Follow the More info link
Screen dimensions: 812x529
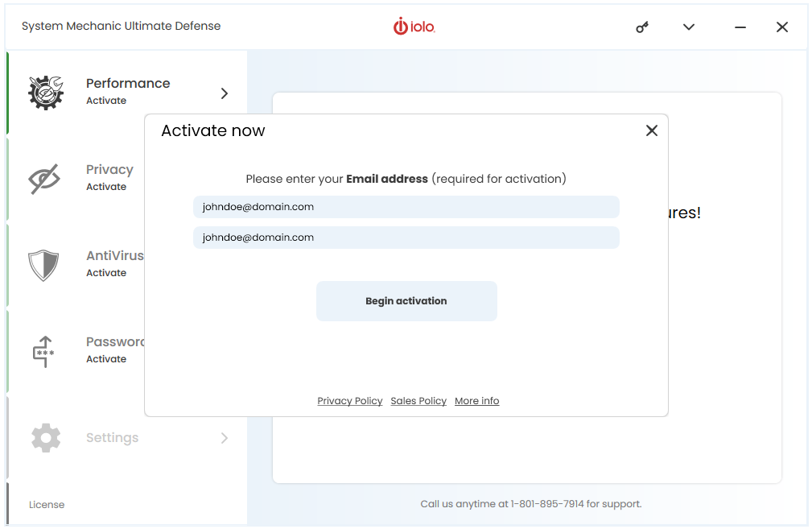477,401
